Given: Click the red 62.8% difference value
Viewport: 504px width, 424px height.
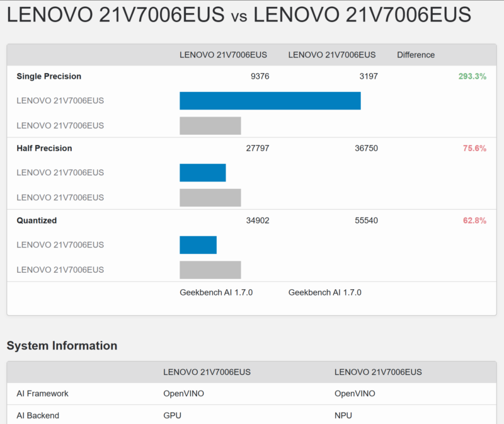Looking at the screenshot, I should tap(474, 221).
